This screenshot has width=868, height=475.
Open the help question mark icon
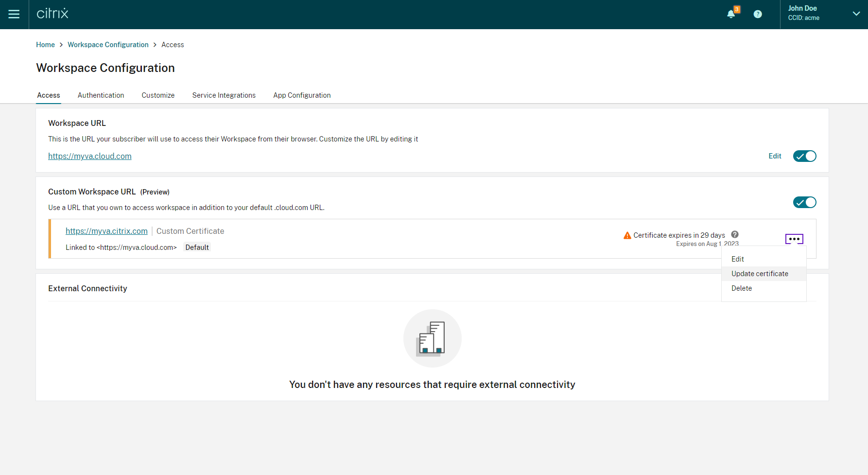click(758, 14)
